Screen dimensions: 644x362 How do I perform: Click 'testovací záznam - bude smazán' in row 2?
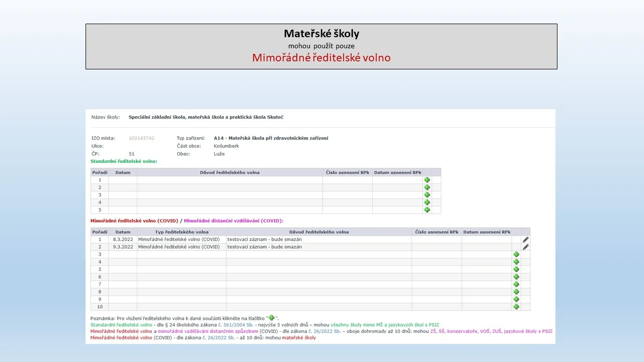(265, 247)
